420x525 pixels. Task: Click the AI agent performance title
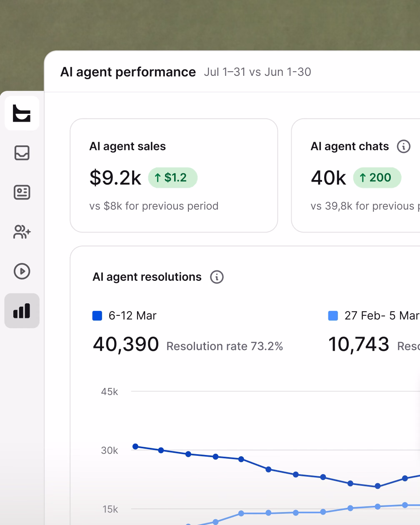click(x=128, y=72)
